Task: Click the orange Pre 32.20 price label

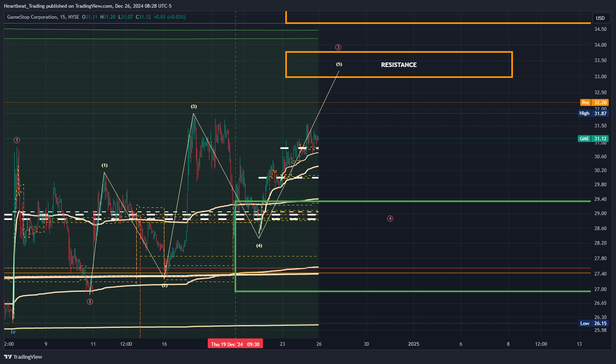Action: click(594, 102)
